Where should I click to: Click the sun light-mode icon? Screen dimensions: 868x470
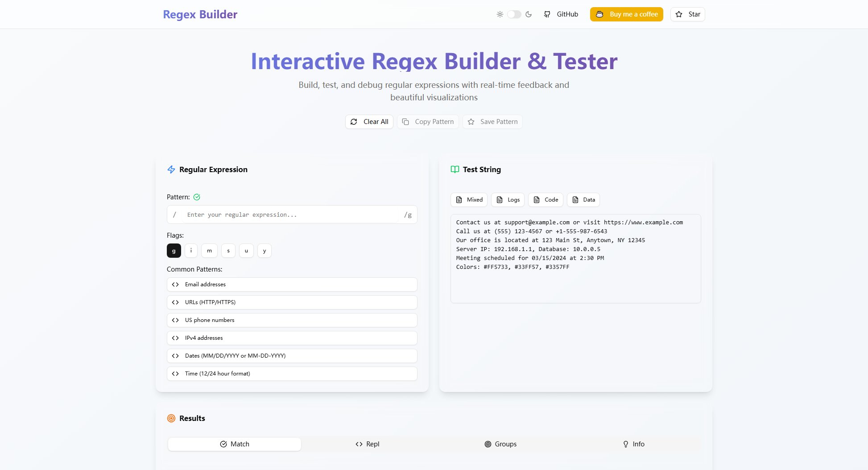click(500, 14)
